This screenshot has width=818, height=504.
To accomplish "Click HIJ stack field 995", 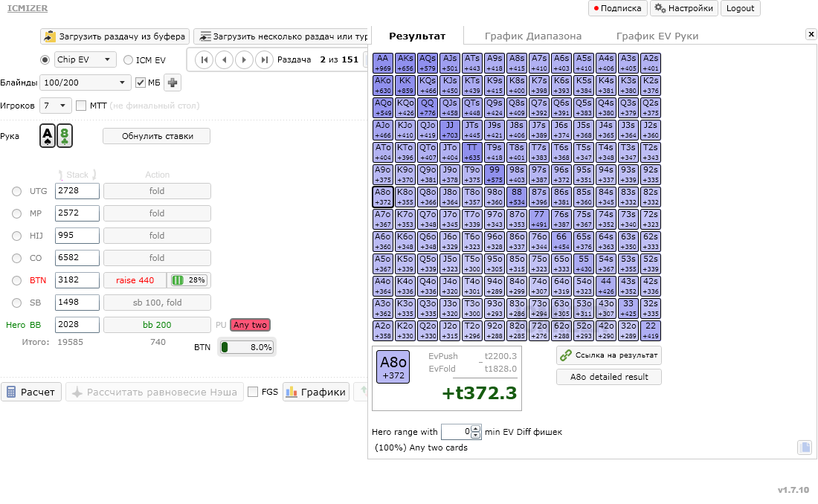I will (x=77, y=236).
